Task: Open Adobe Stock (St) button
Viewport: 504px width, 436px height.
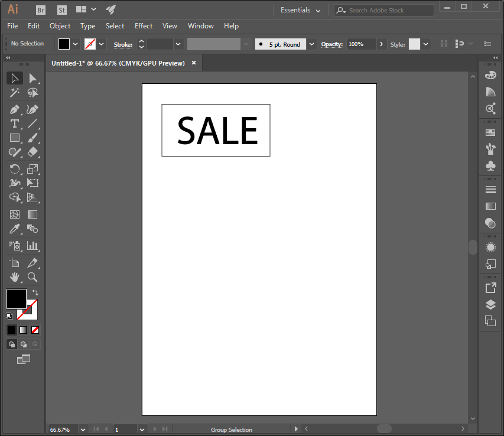Action: (61, 10)
